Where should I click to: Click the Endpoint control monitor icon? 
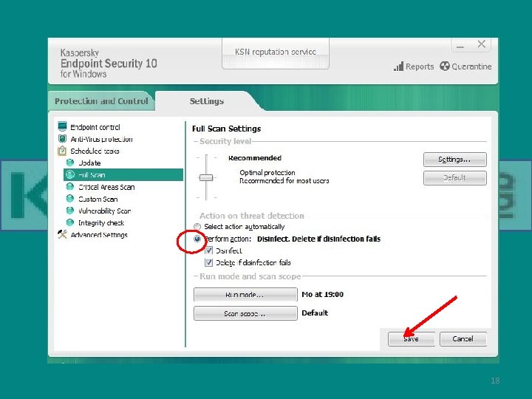(x=62, y=126)
